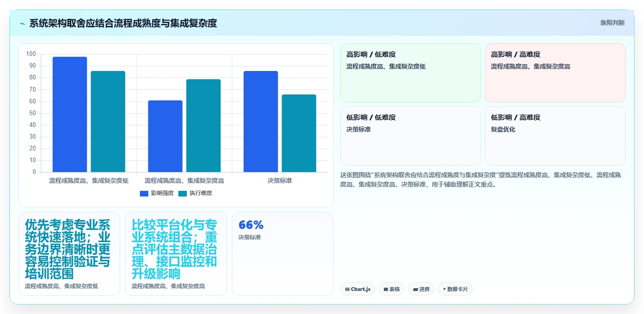This screenshot has height=314, width=644.
Task: Click the teal bar for 流程成熟度高、集成复杂度高
Action: tap(203, 126)
